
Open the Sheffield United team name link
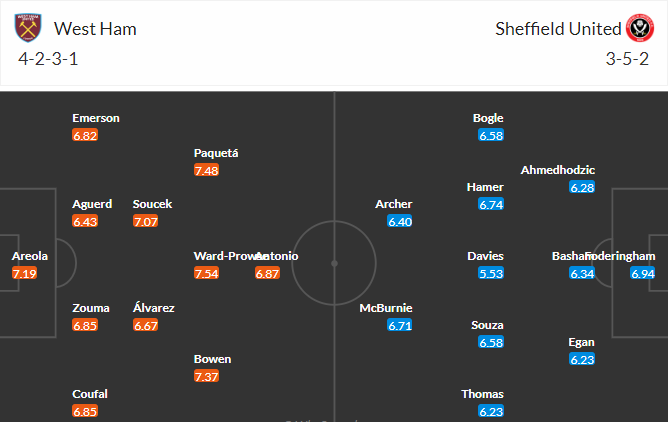pos(558,29)
